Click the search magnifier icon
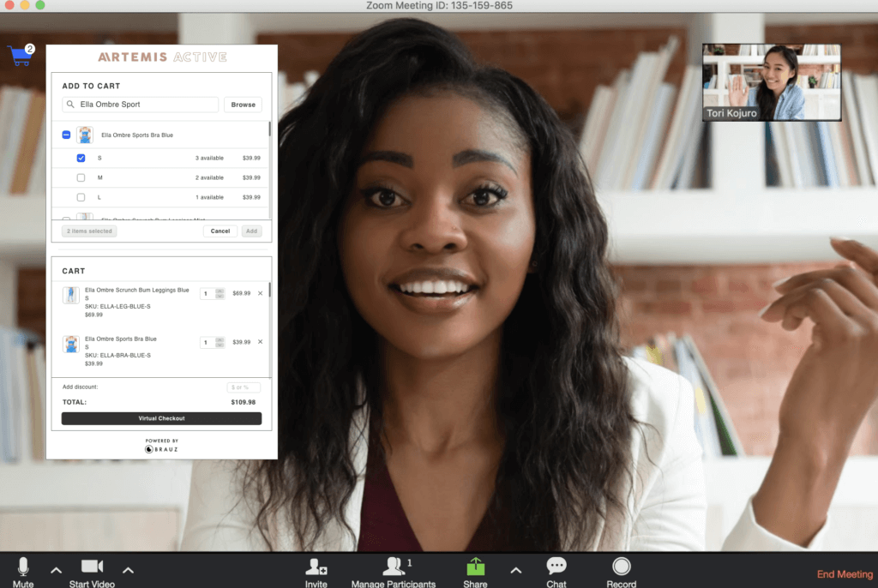This screenshot has width=878, height=588. pos(70,105)
